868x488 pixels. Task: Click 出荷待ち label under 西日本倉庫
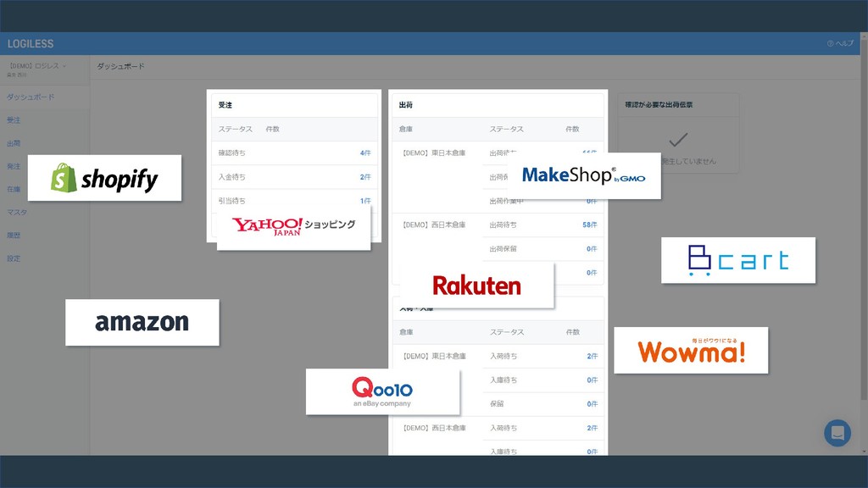point(504,225)
